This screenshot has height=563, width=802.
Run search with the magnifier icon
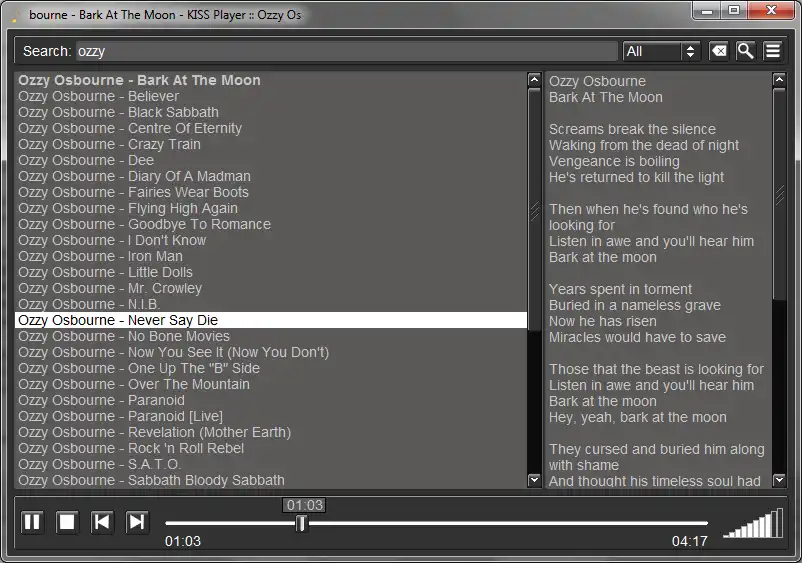point(745,51)
